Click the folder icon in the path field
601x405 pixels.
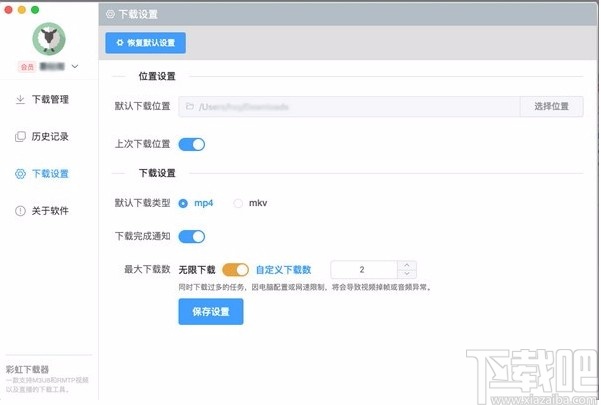189,107
